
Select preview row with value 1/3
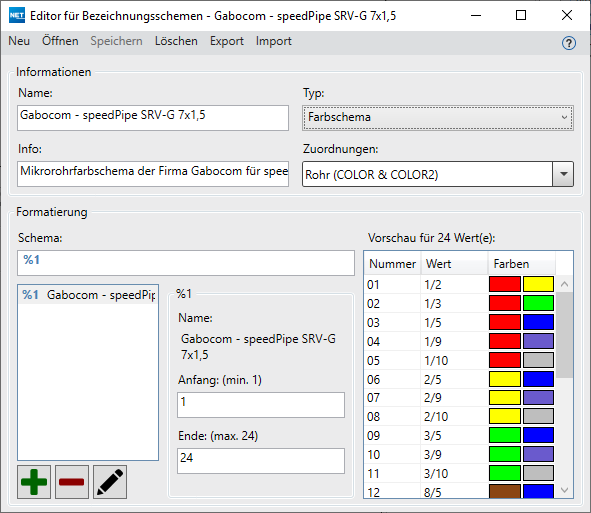tap(460, 303)
